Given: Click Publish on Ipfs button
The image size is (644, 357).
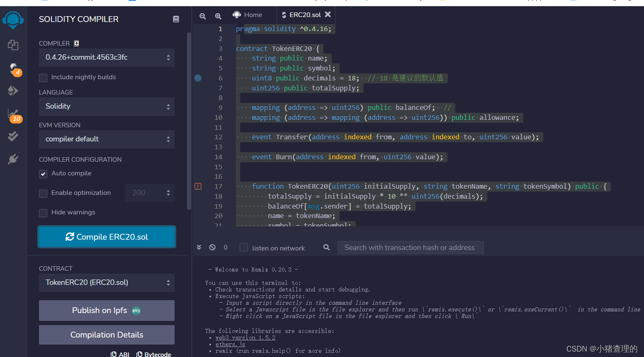Looking at the screenshot, I should (x=107, y=311).
